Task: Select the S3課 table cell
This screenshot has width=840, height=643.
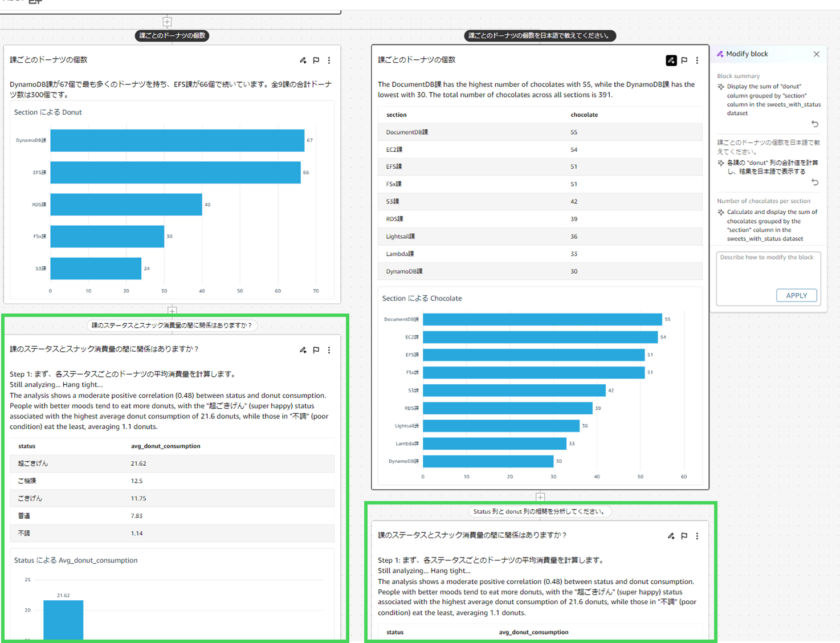Action: pos(393,201)
